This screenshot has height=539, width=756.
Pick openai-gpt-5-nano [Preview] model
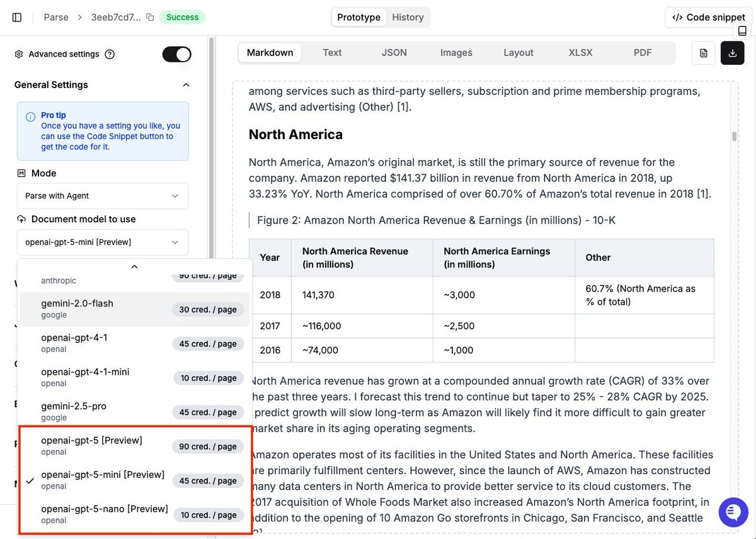pos(135,514)
